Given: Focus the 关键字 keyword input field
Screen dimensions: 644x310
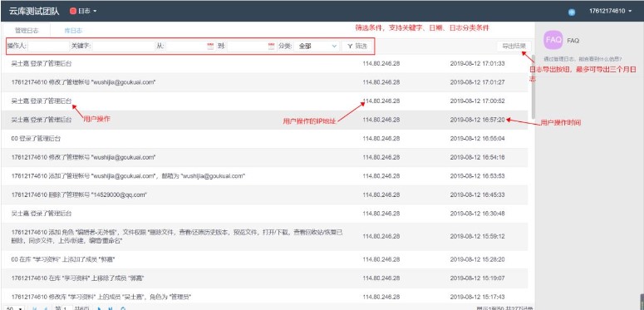Looking at the screenshot, I should (123, 47).
